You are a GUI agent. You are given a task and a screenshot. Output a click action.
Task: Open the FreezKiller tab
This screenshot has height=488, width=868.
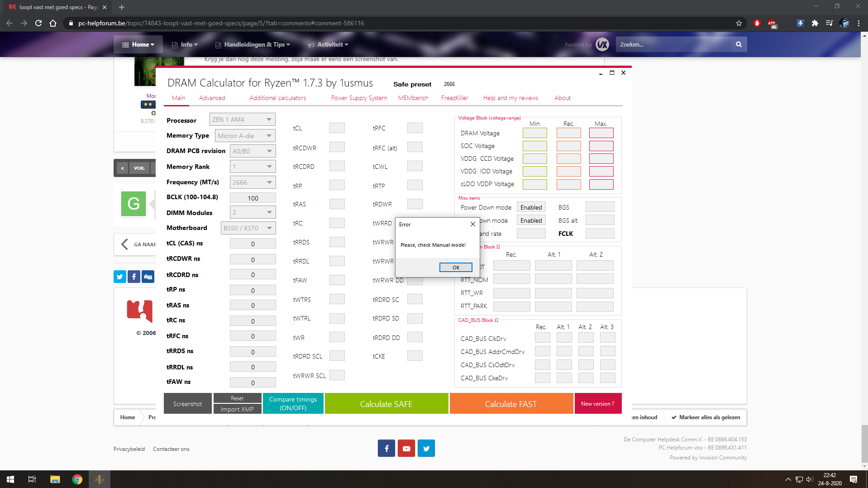coord(455,98)
